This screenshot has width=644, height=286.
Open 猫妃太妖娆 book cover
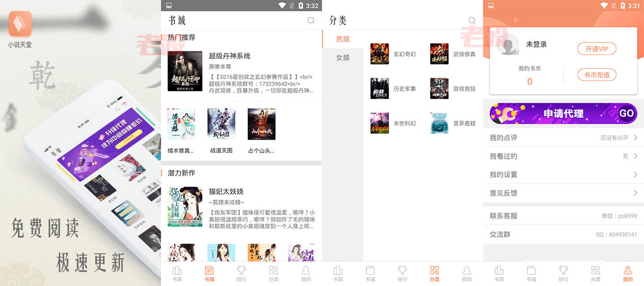[x=185, y=207]
